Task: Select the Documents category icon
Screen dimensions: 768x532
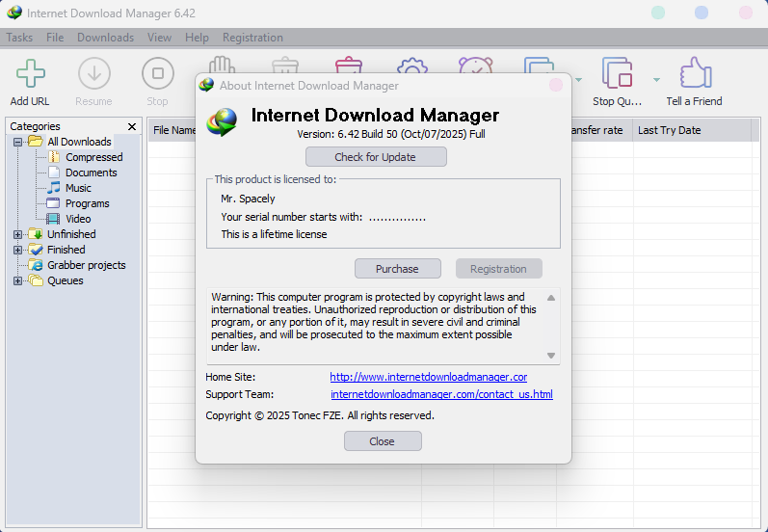Action: click(x=54, y=173)
